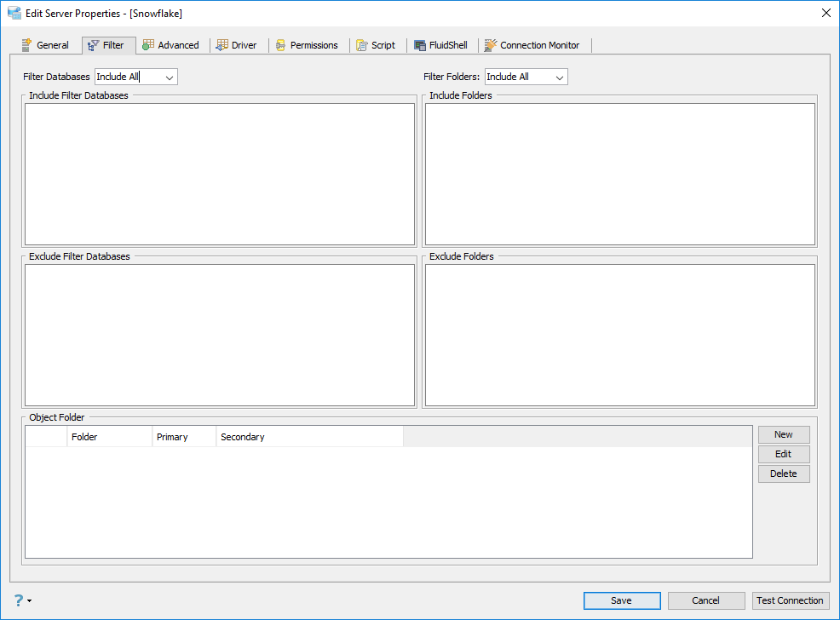840x620 pixels.
Task: Go to the Permissions tab
Action: 307,45
